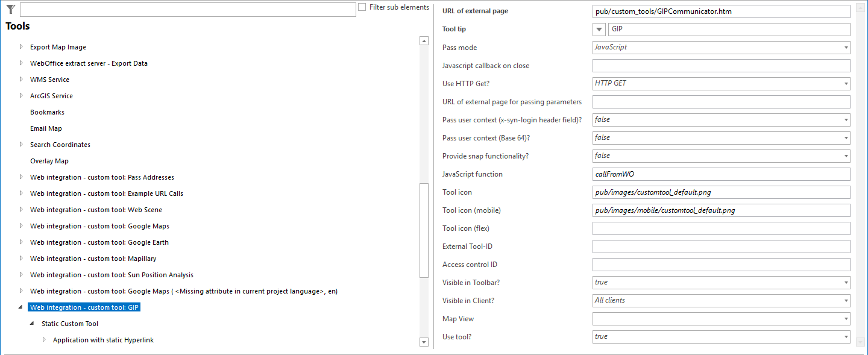Enable the Filter sub elements checkbox
Viewport: 868px width, 355px height.
click(x=361, y=6)
